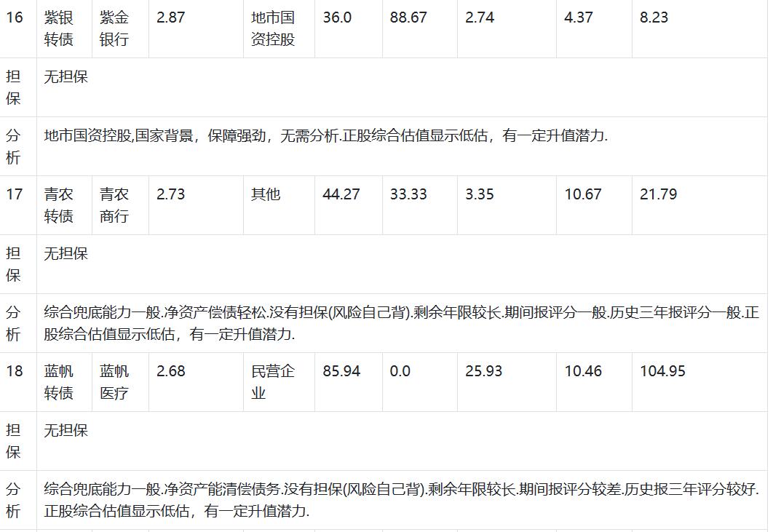Click the 分析 label for the 蓝帆转债 analysis
The height and width of the screenshot is (532, 773).
click(x=13, y=501)
